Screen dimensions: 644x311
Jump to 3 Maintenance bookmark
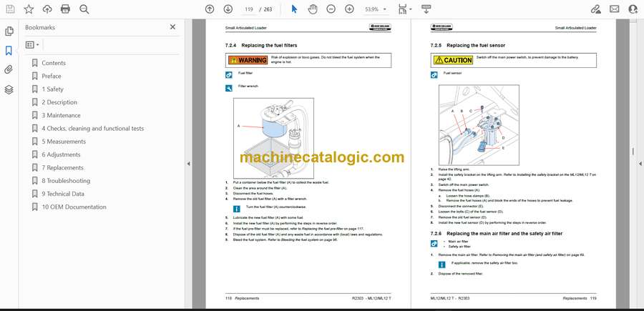pos(61,115)
